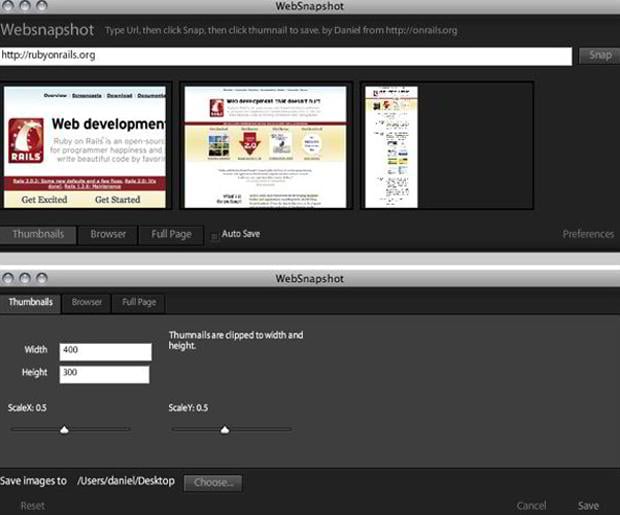620x515 pixels.
Task: Open Preferences in the top window
Action: pos(588,234)
